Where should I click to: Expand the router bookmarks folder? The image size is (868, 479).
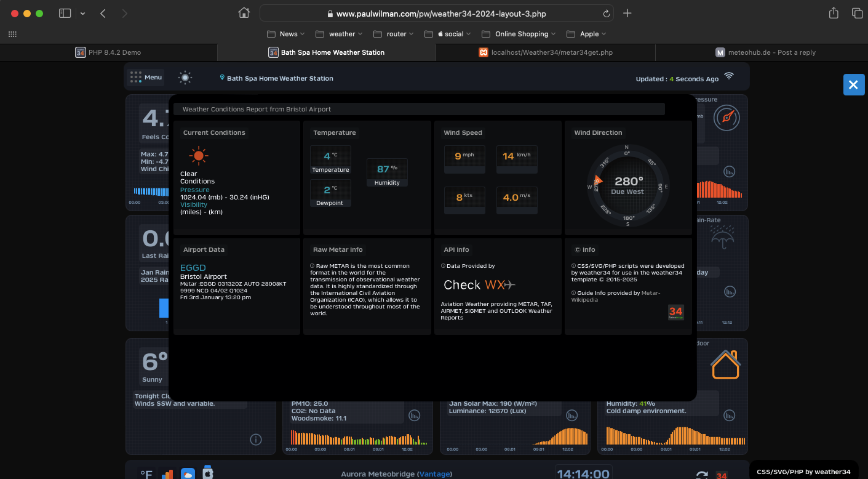[x=393, y=34]
